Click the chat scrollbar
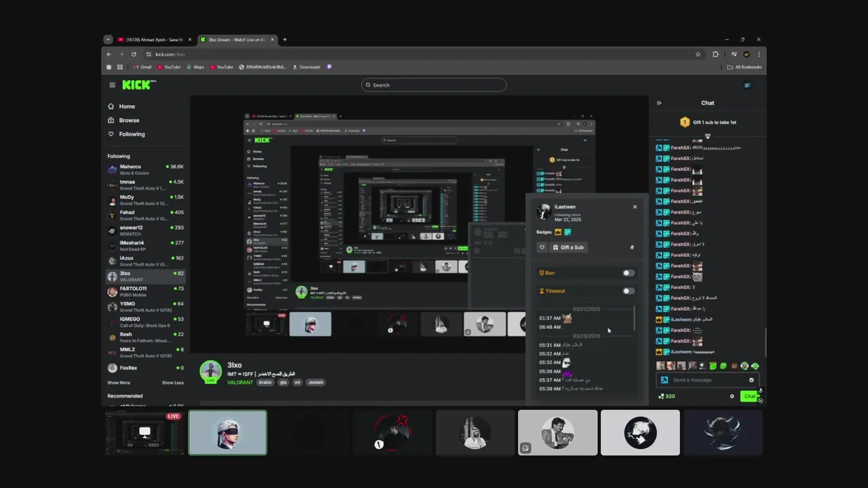 [x=766, y=342]
